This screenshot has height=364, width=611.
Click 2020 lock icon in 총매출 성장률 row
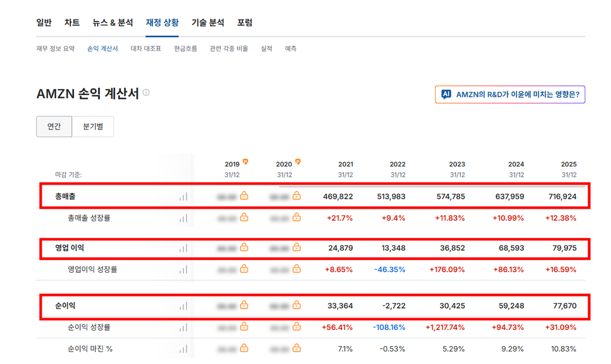tap(297, 217)
